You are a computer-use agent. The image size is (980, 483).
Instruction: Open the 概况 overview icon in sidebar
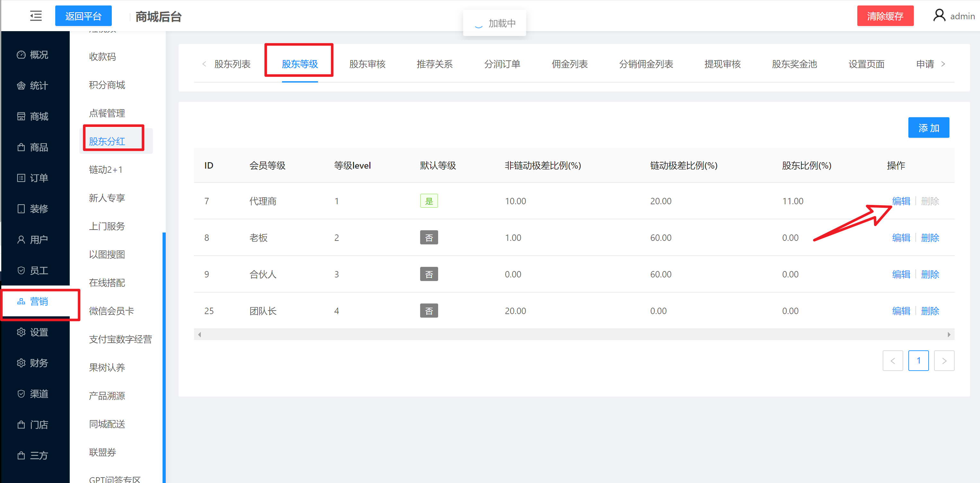(x=21, y=55)
